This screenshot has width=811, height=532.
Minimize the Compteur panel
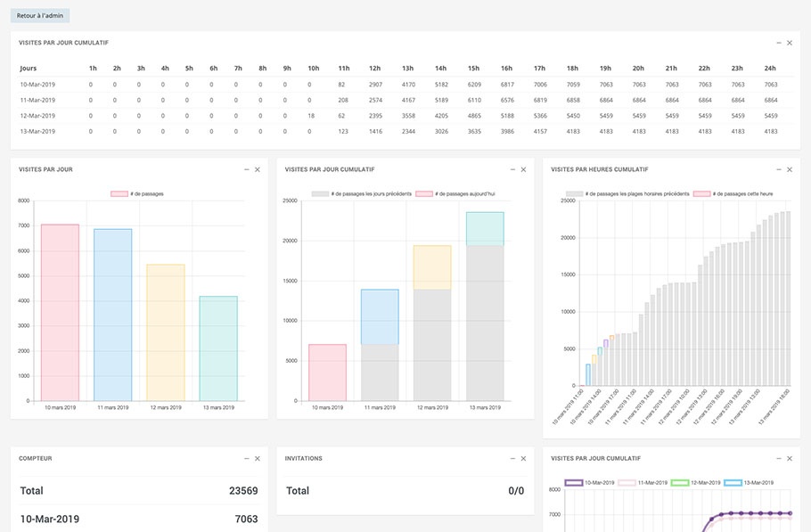[247, 458]
